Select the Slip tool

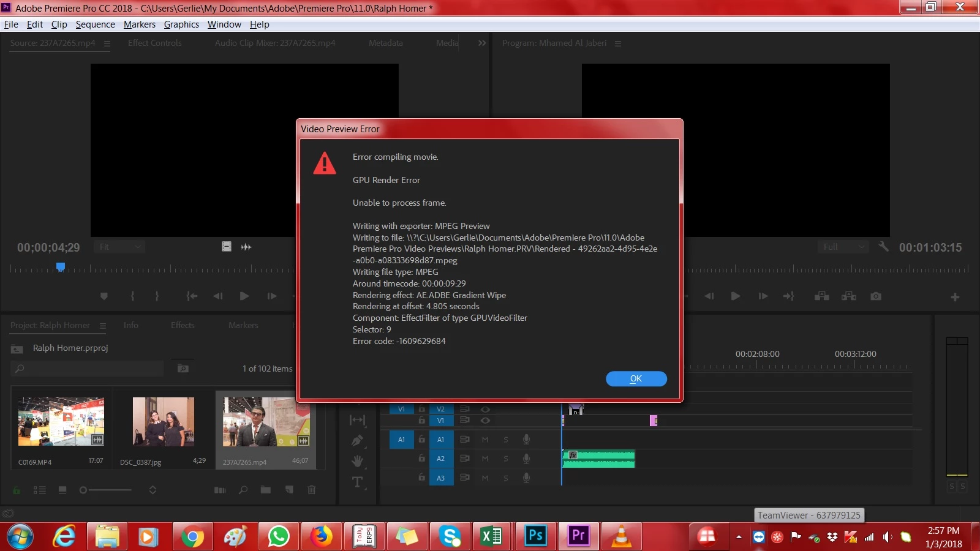click(357, 420)
